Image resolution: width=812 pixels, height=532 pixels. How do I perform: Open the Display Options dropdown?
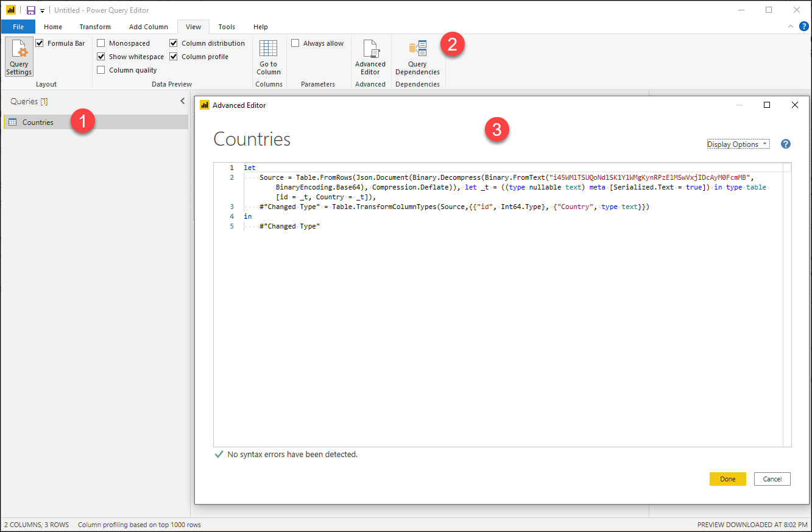tap(737, 144)
